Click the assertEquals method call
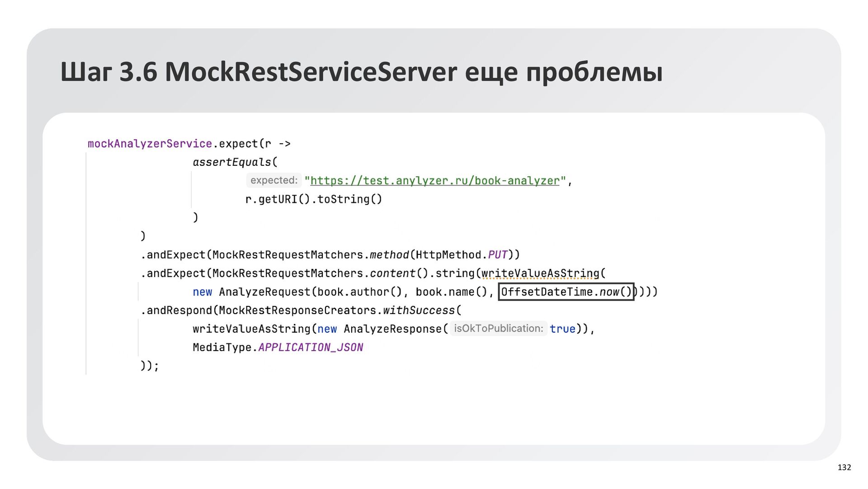The image size is (868, 489). (x=232, y=162)
